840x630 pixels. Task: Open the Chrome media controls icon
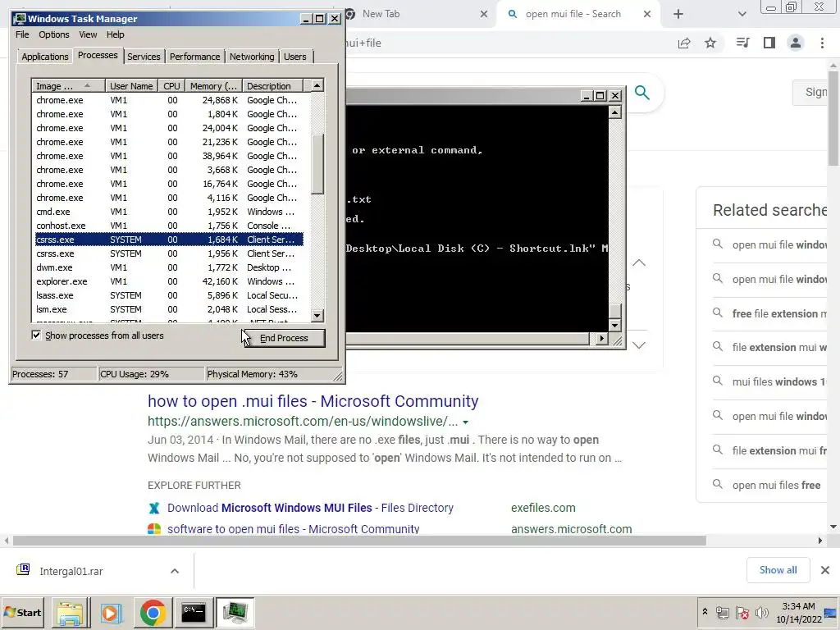[x=742, y=43]
